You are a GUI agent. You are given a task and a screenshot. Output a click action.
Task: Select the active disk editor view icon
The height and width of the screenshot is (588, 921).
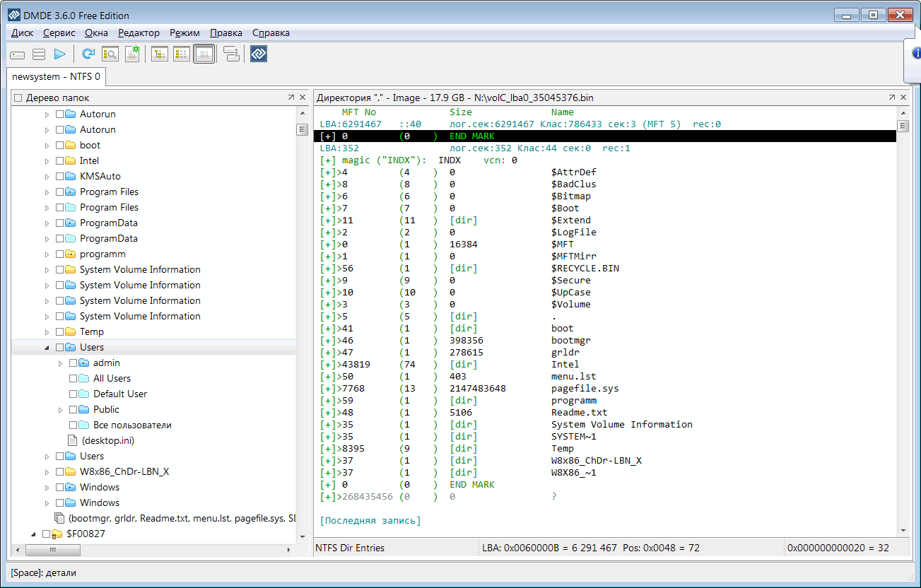204,54
